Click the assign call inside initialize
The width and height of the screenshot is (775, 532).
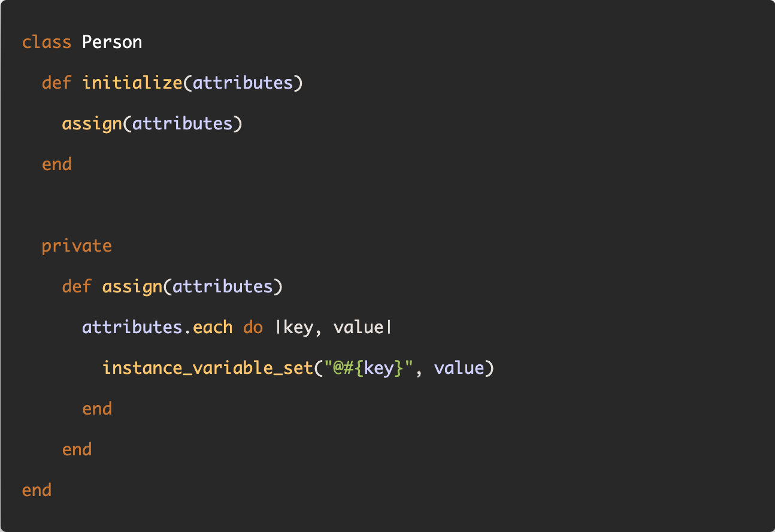click(92, 123)
